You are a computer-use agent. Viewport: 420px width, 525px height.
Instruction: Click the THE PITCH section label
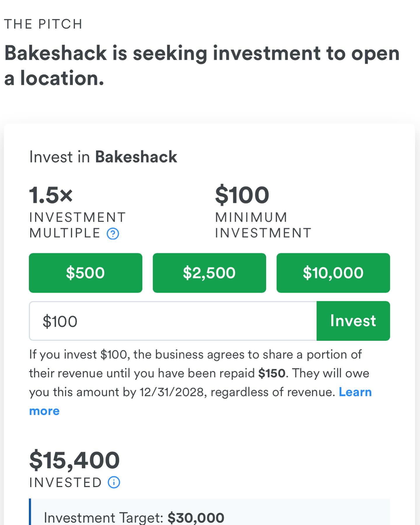(x=43, y=24)
